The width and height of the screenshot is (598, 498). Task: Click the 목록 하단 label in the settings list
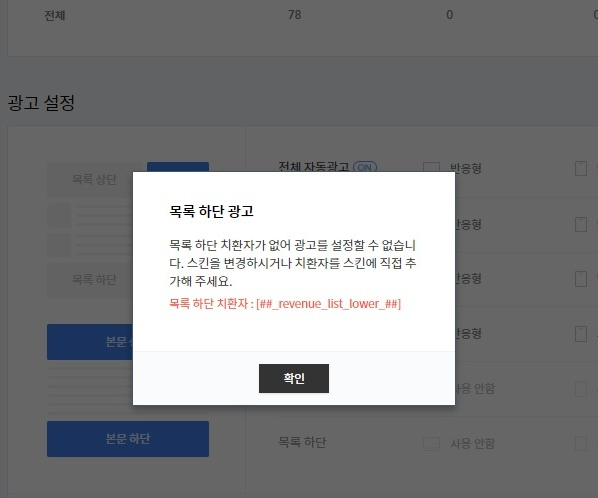302,442
